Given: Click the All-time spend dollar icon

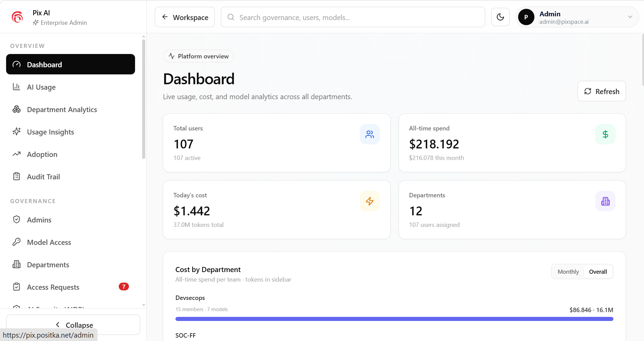Looking at the screenshot, I should [x=605, y=134].
